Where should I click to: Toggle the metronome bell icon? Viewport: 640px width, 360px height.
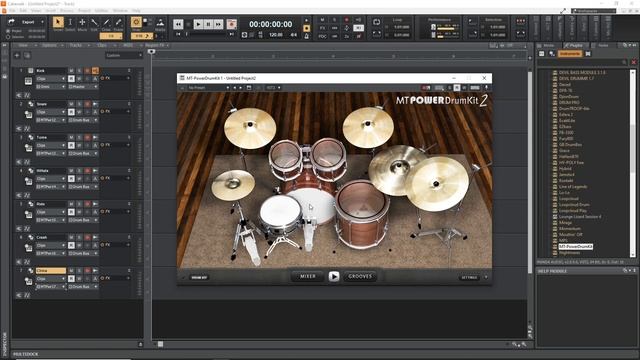(307, 36)
